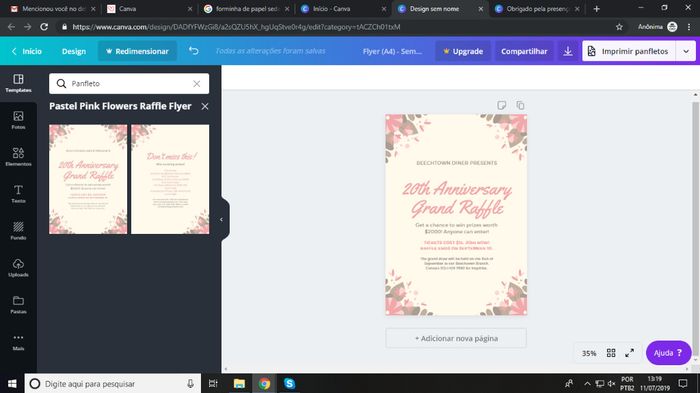Open the Texto sidebar panel
Screen dimensions: 700x393
pyautogui.click(x=18, y=194)
